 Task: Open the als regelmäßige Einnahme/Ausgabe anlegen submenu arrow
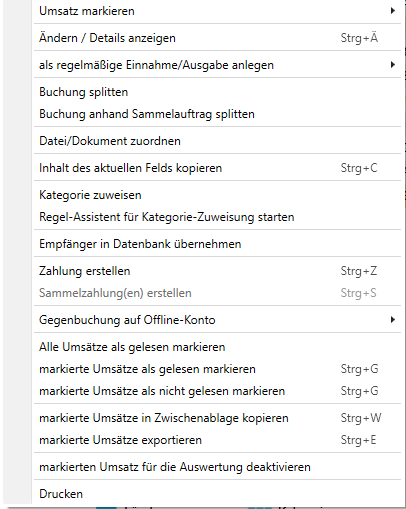(x=393, y=65)
